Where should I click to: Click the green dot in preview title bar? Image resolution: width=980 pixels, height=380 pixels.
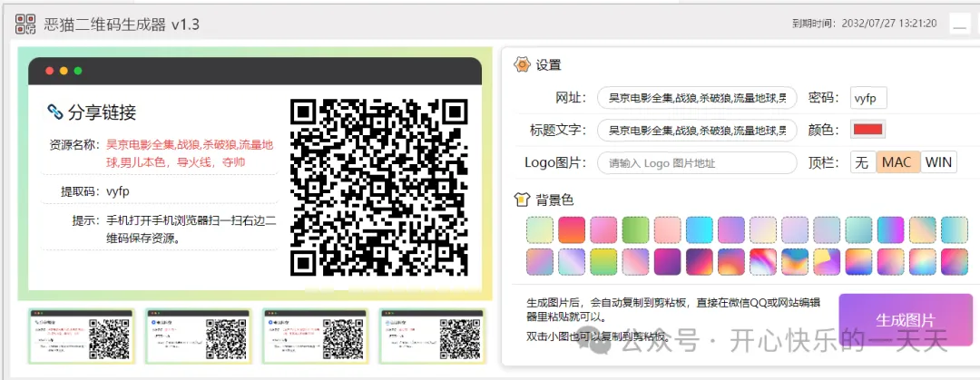78,71
